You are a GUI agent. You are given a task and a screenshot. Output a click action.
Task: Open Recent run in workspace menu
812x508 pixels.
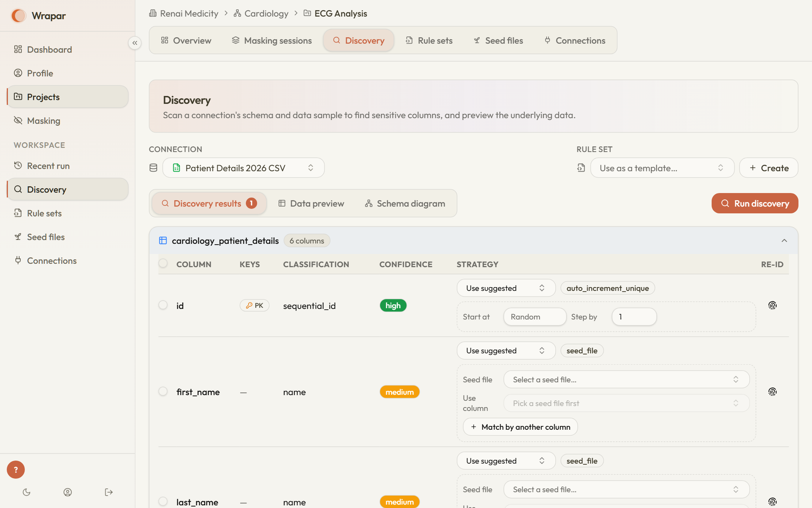coord(68,166)
